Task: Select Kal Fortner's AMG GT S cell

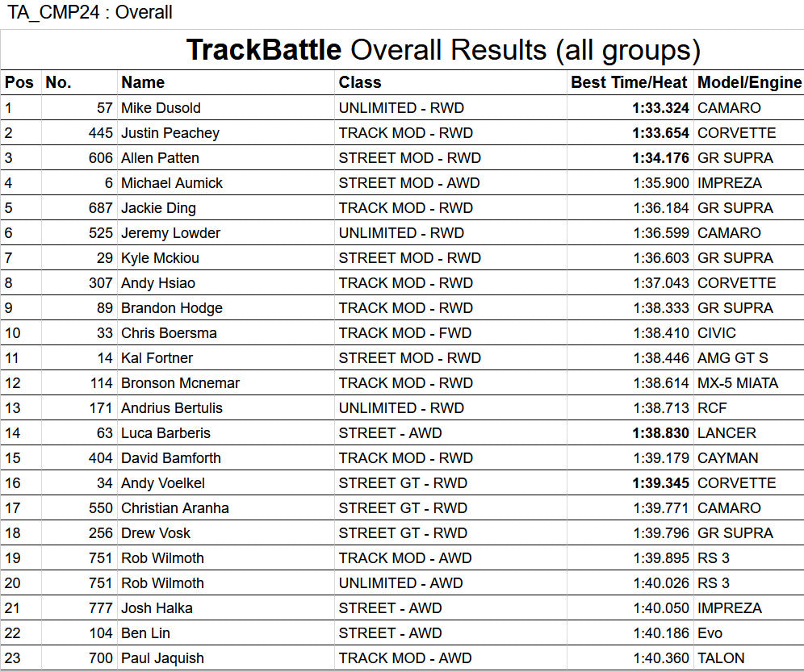Action: 732,358
